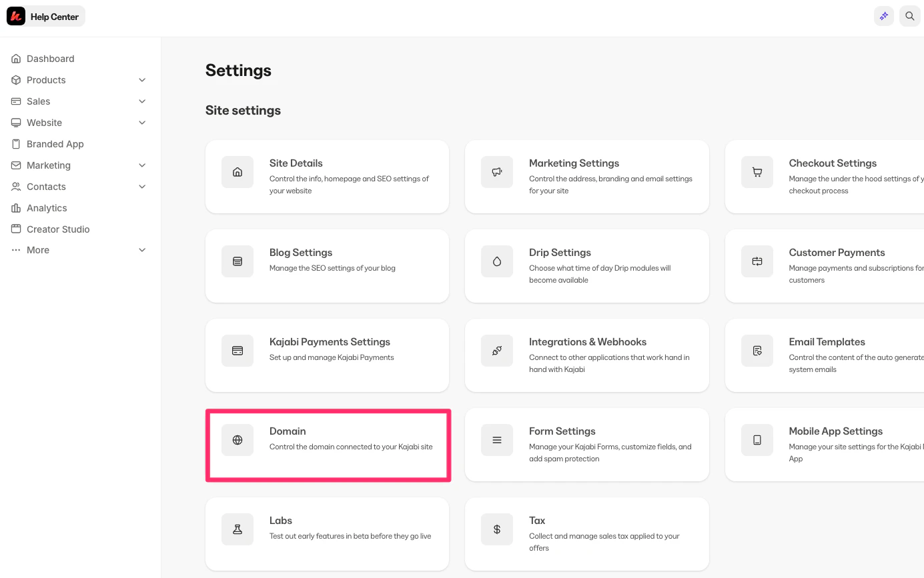Expand the Sales menu

point(142,101)
